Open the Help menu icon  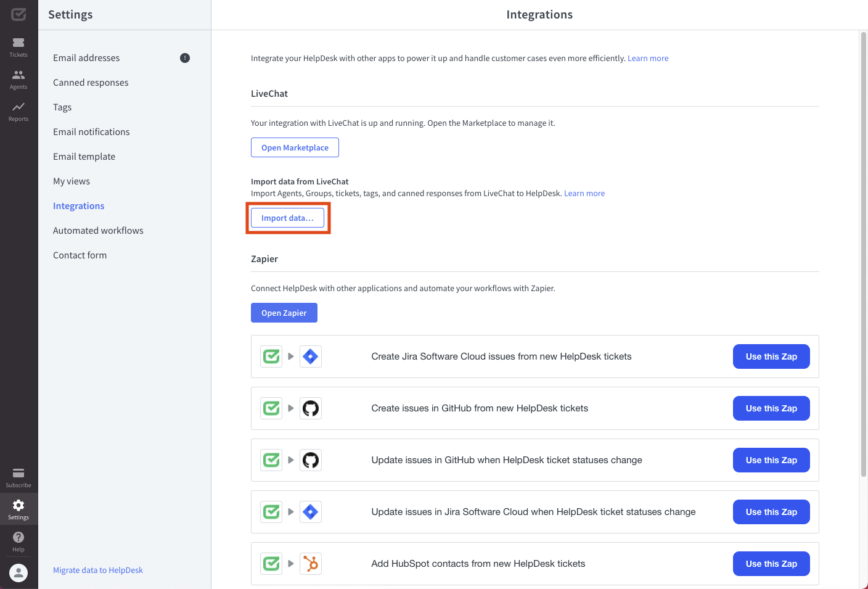pos(18,537)
